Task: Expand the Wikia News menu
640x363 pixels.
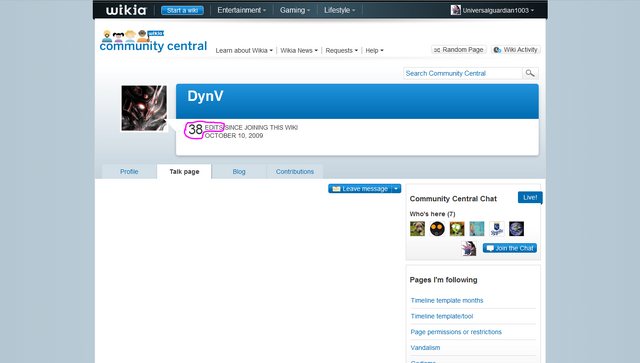Action: point(299,51)
